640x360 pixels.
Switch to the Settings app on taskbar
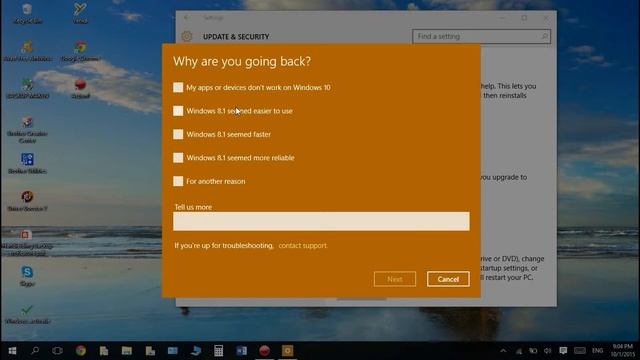pos(287,351)
